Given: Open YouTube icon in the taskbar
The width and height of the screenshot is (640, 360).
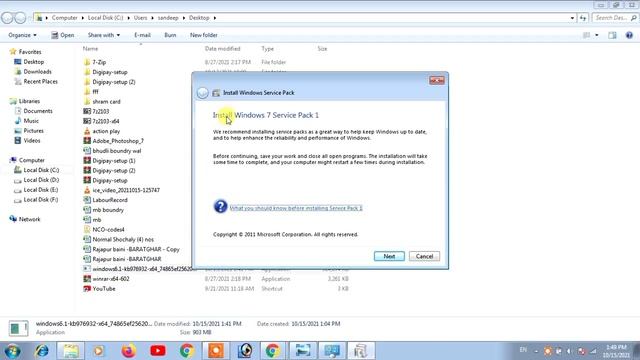Looking at the screenshot, I should pos(158,351).
